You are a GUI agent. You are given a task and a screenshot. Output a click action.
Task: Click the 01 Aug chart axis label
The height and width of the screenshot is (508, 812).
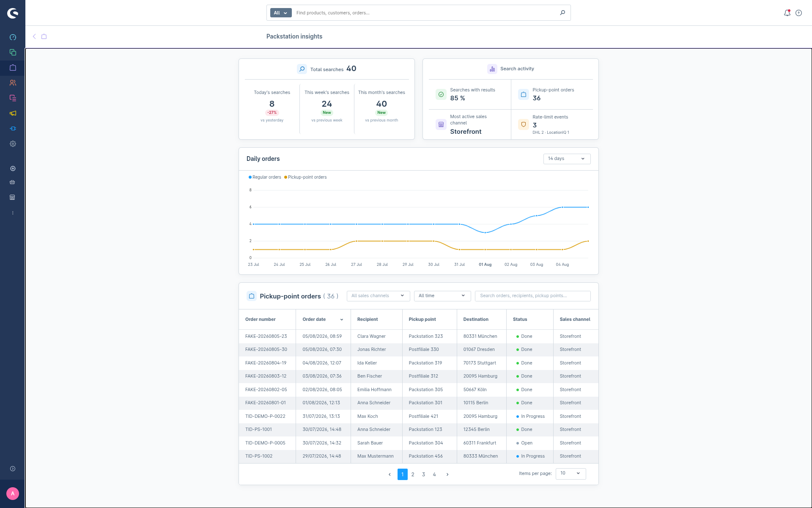click(485, 265)
